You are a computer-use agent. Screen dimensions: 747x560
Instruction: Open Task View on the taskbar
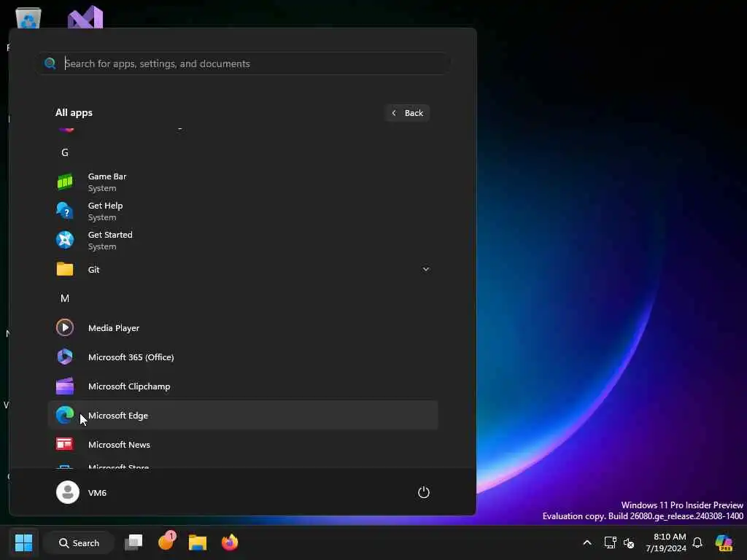(133, 542)
